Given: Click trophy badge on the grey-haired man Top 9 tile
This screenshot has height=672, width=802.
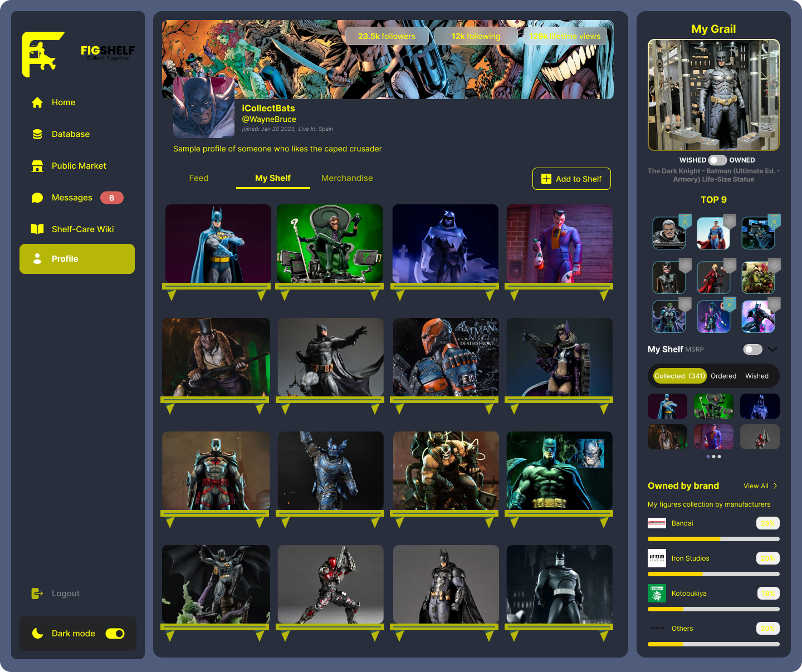Looking at the screenshot, I should 685,221.
